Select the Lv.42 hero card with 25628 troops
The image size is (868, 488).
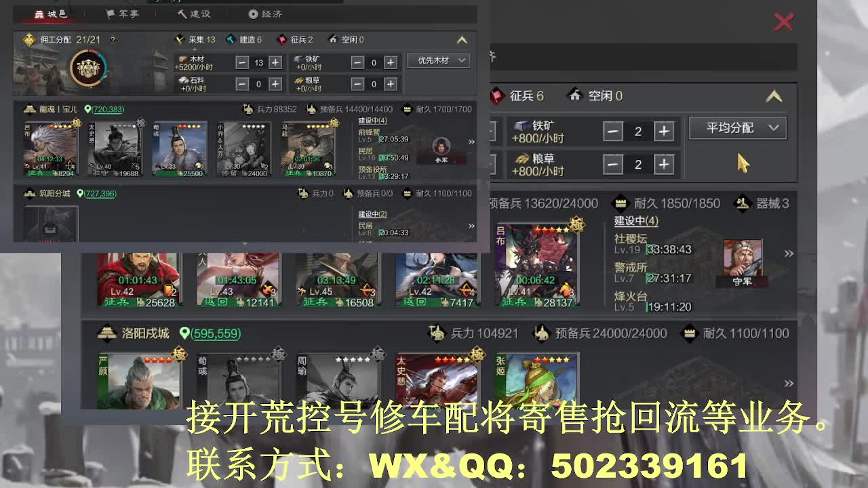pos(138,280)
